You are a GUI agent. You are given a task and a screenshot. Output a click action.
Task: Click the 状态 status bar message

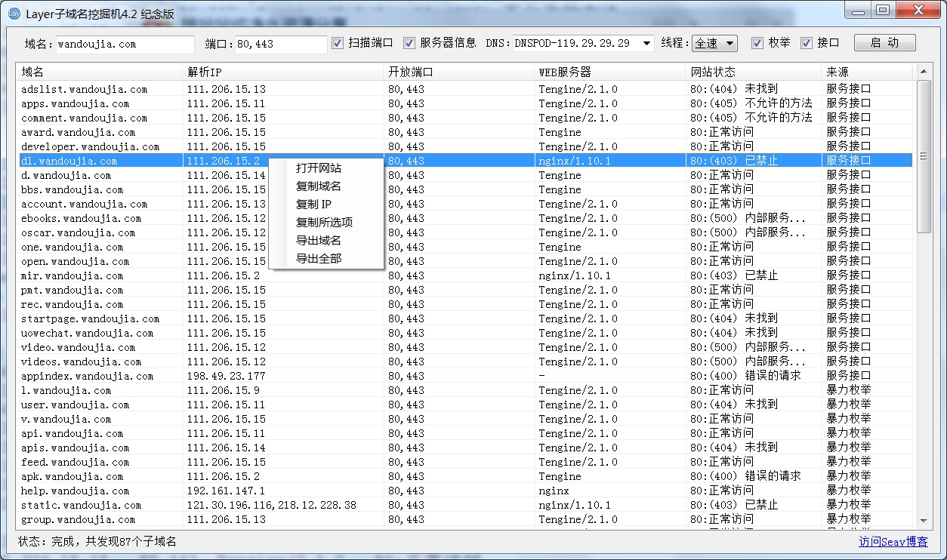click(97, 542)
